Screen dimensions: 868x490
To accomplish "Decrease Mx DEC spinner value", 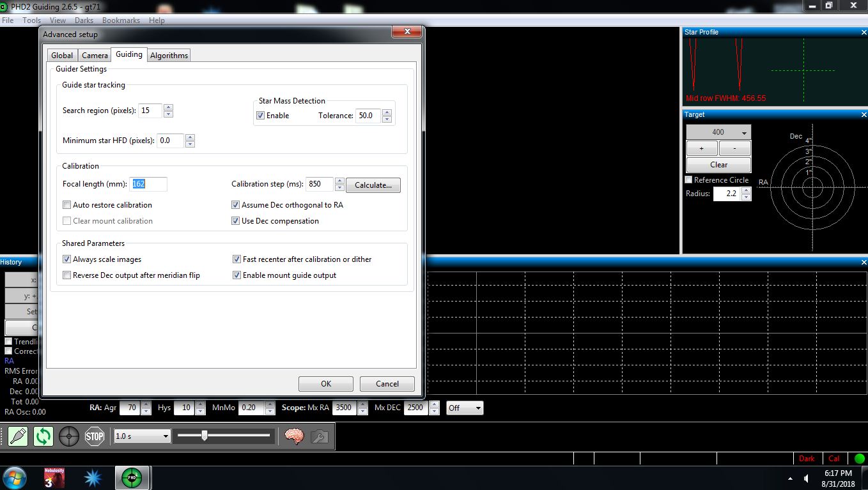I will point(435,411).
